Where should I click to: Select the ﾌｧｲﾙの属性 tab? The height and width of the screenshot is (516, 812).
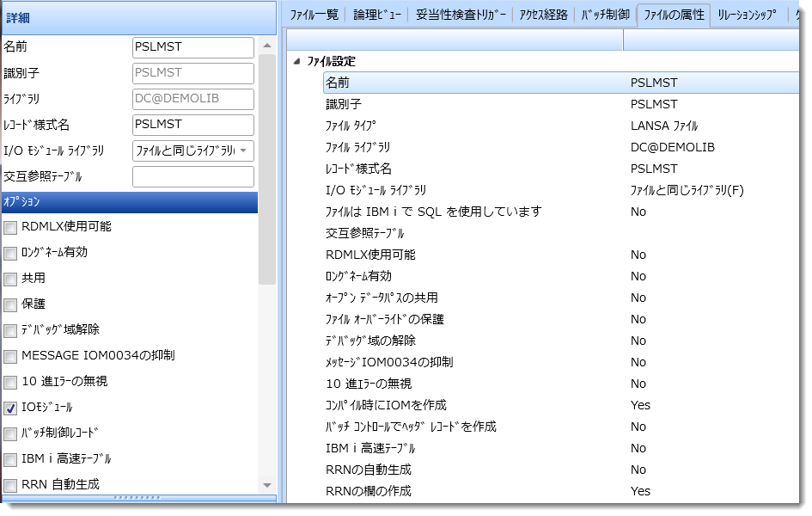(674, 15)
